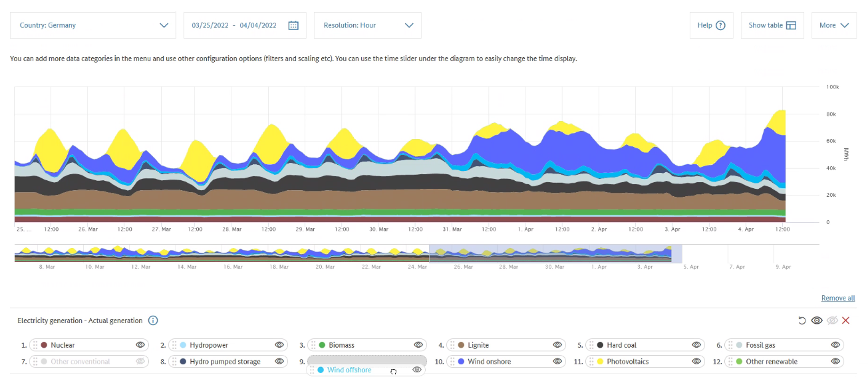This screenshot has height=383, width=868.
Task: Click the info icon beside Actual generation
Action: [x=153, y=320]
